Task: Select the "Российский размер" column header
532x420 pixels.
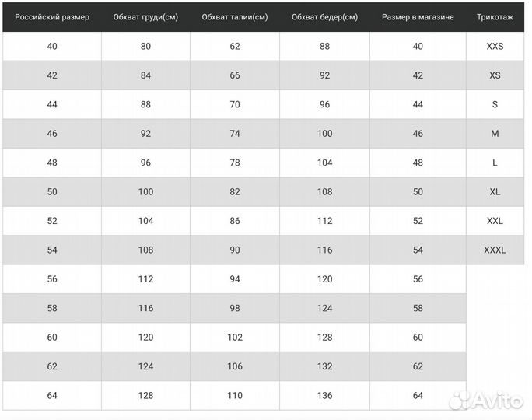Action: (x=52, y=17)
